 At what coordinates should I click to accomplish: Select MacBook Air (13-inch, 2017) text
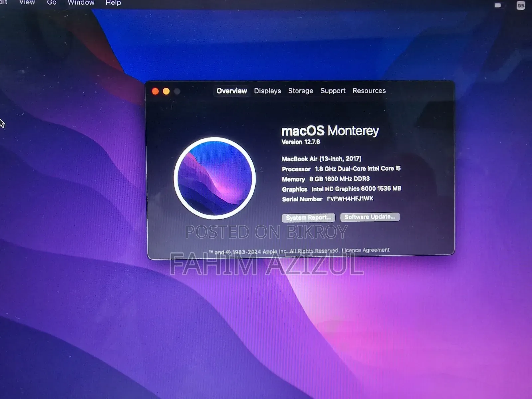[x=322, y=159]
